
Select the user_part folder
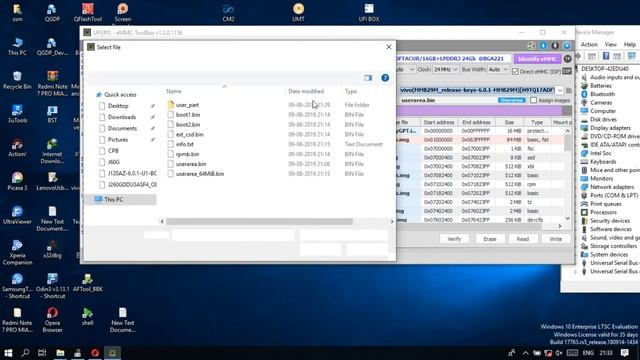point(187,105)
